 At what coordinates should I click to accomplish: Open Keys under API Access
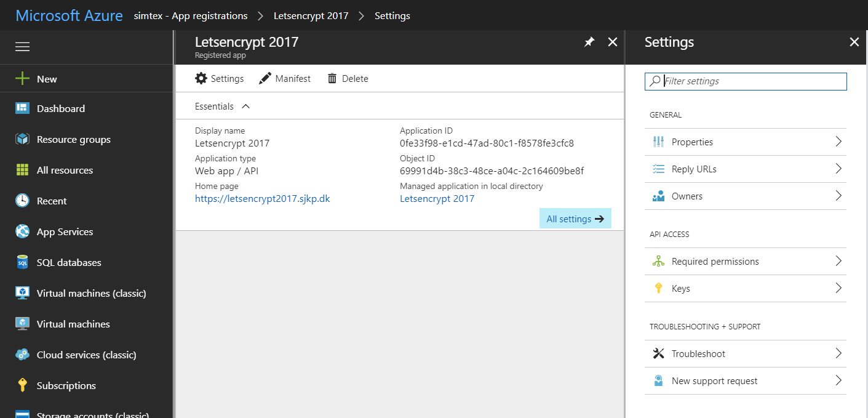click(x=680, y=288)
